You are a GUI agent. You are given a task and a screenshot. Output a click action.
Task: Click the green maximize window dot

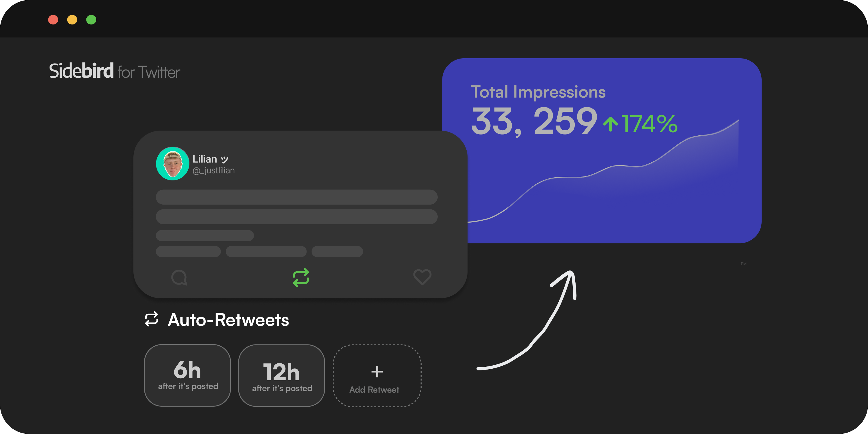[91, 20]
